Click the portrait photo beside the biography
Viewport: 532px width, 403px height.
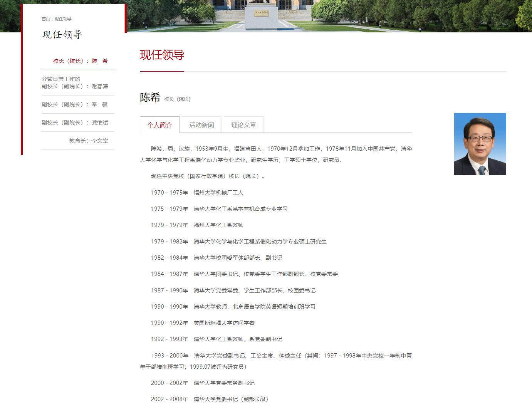(480, 144)
